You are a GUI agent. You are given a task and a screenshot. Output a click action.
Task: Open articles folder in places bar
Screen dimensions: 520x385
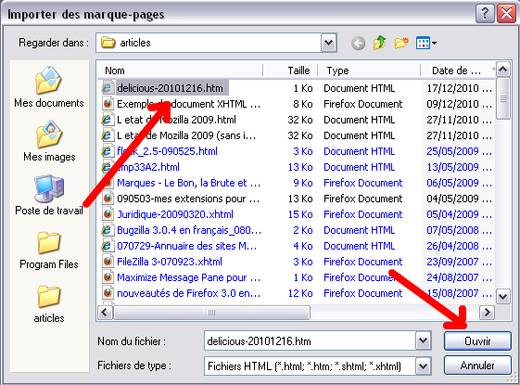click(x=49, y=304)
